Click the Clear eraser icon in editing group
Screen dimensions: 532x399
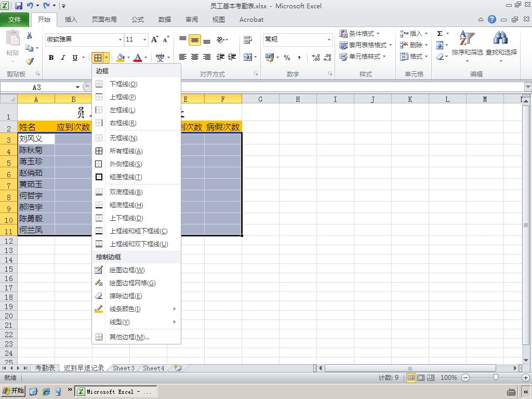(440, 57)
